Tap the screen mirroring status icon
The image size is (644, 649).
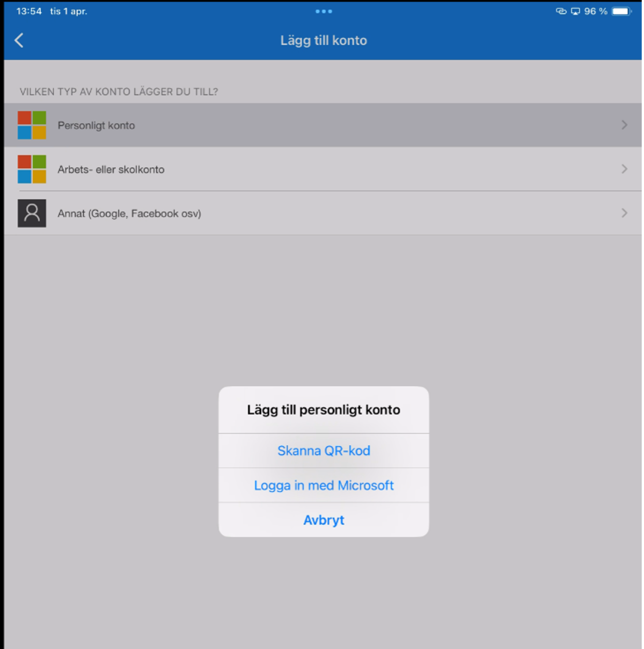(575, 11)
